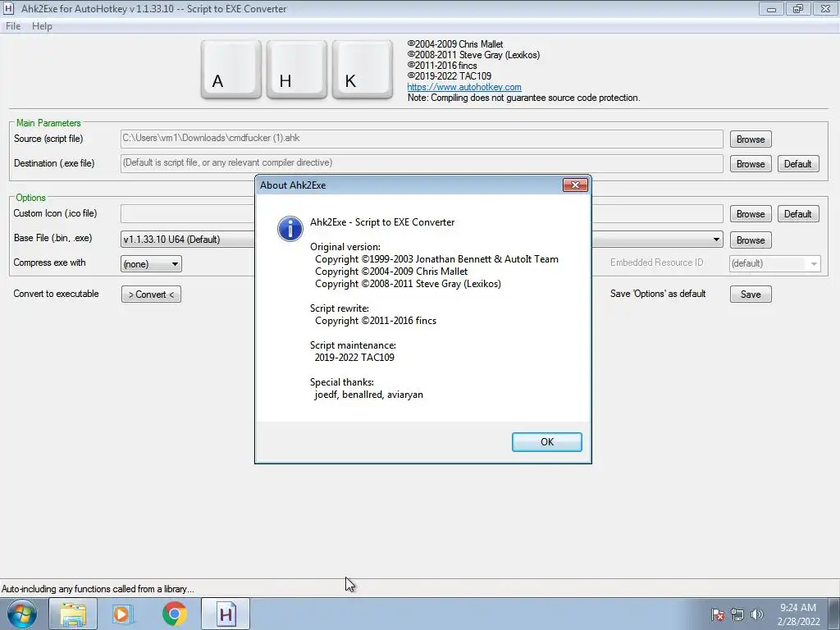Click the 'joedf, benallred, aviaryan' dialog line

coord(368,395)
